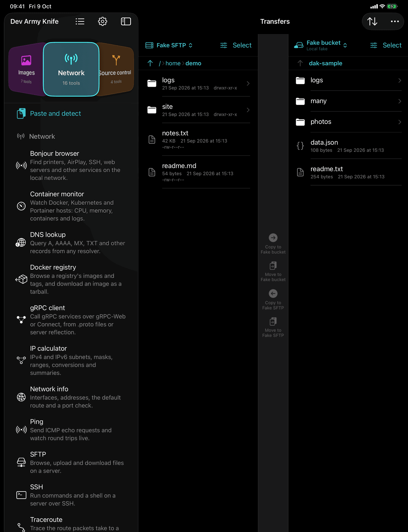Open the SSH tool

pyautogui.click(x=71, y=495)
